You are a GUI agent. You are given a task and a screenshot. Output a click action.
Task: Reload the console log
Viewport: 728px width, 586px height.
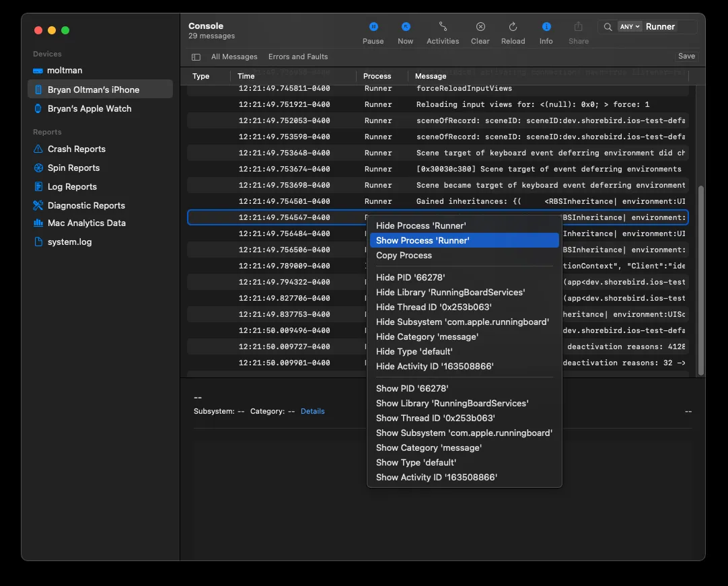(513, 33)
